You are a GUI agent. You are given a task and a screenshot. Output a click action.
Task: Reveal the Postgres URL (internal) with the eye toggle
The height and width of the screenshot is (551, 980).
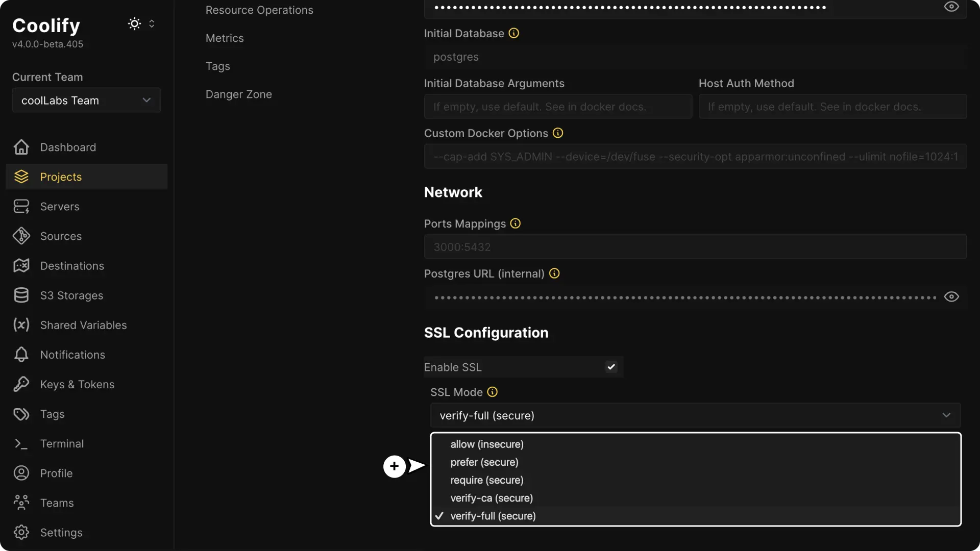click(952, 296)
